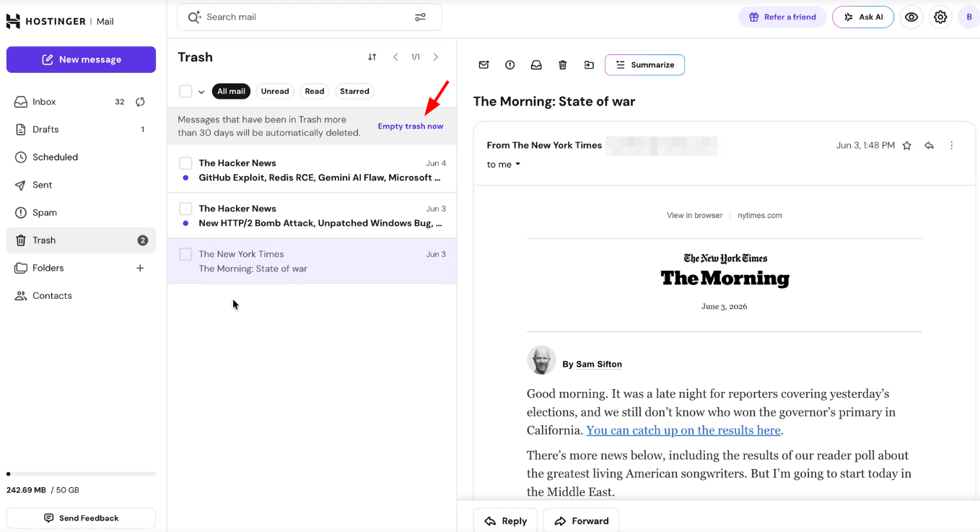Expand the Folders section
Viewport: 980px width, 532px height.
click(x=48, y=268)
